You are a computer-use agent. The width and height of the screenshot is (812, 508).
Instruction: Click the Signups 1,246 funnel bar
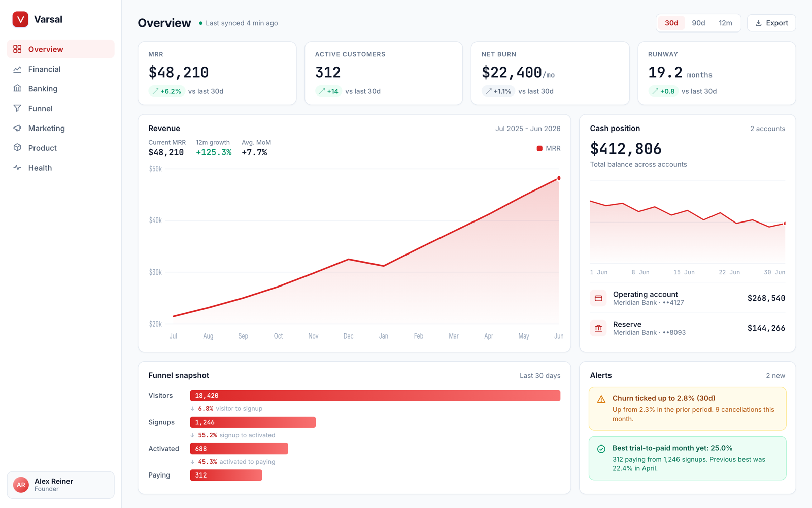click(253, 422)
